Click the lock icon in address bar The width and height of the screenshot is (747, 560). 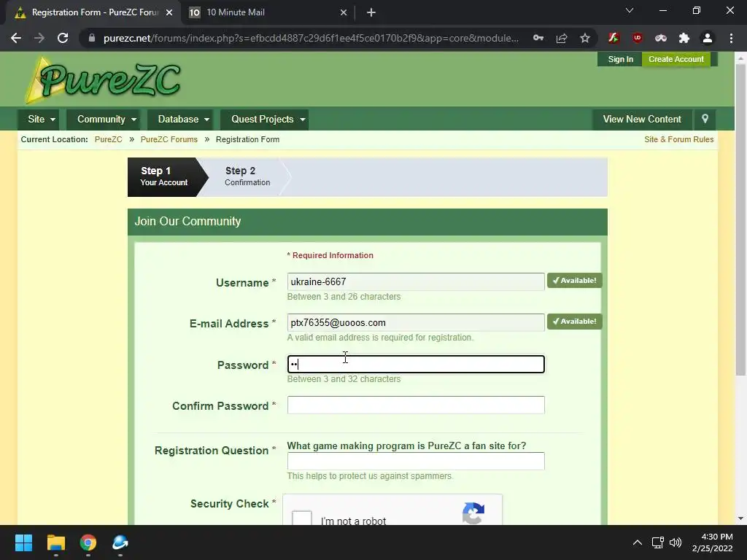coord(92,38)
